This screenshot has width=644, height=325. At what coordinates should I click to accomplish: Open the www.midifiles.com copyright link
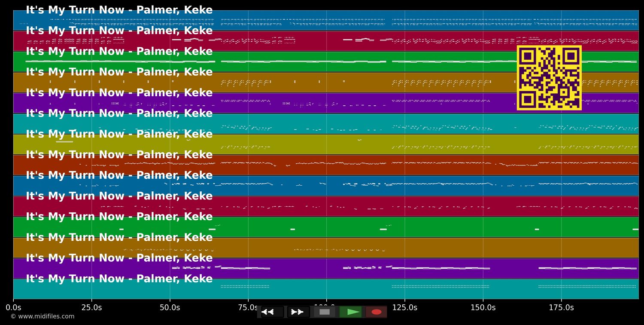point(43,316)
